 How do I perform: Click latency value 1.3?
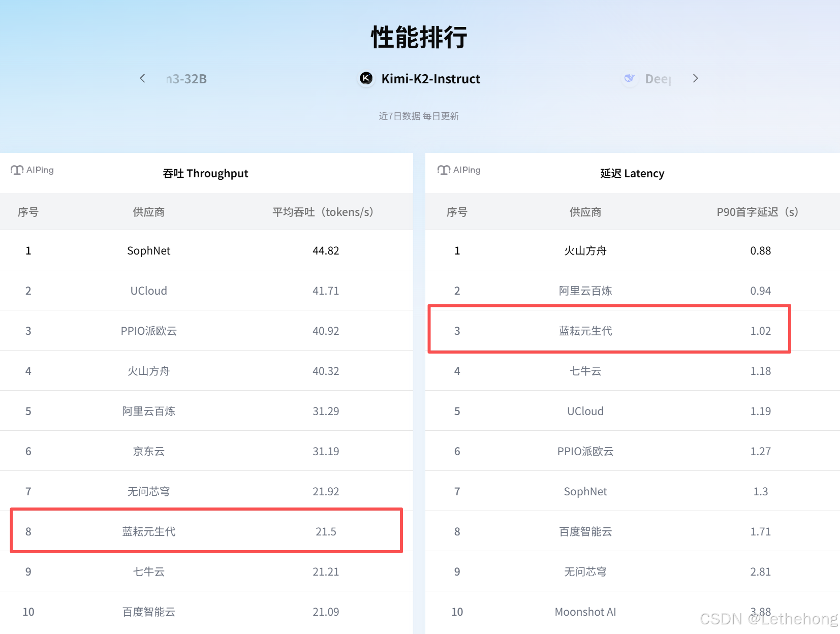point(761,491)
